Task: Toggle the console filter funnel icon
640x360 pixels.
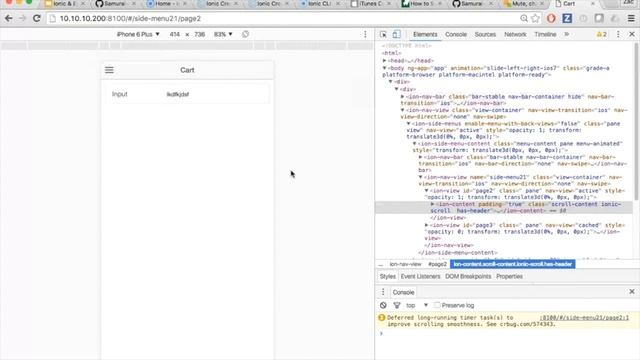Action: click(x=397, y=305)
